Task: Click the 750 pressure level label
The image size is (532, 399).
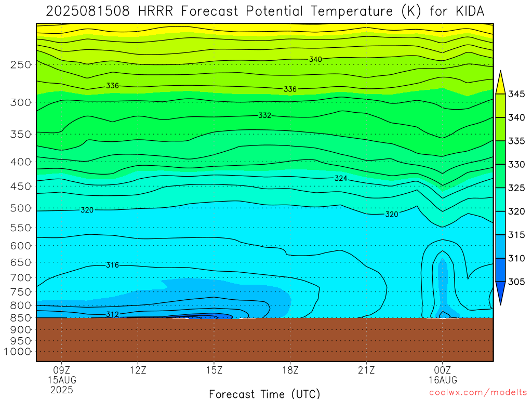Action: point(21,292)
